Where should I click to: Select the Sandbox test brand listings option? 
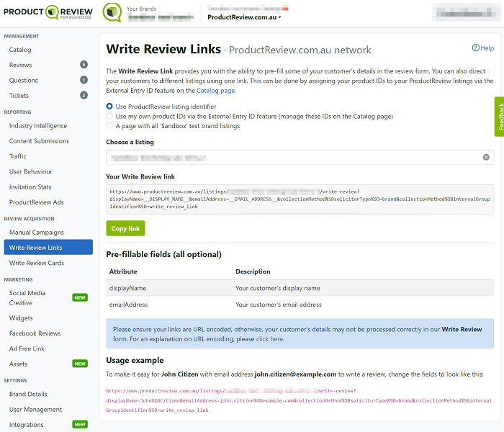(109, 126)
